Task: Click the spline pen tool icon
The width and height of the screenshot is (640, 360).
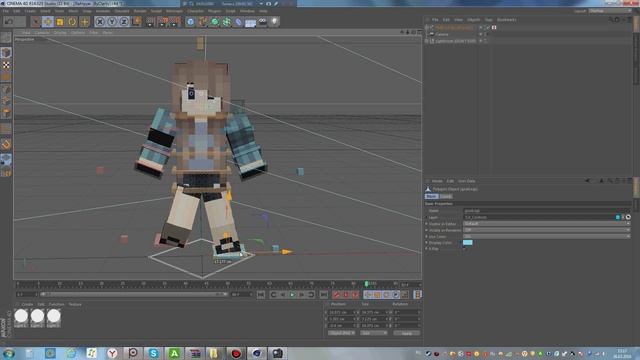Action: (202, 22)
